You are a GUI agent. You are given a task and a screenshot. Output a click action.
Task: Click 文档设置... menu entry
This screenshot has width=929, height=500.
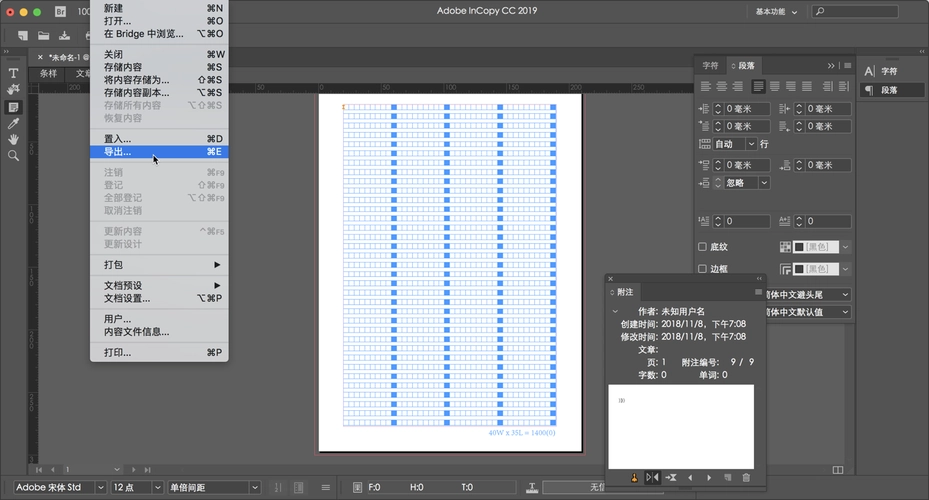127,298
